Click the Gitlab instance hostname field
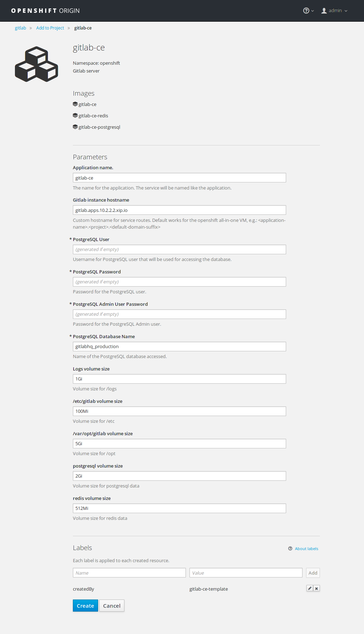This screenshot has width=364, height=634. point(179,210)
